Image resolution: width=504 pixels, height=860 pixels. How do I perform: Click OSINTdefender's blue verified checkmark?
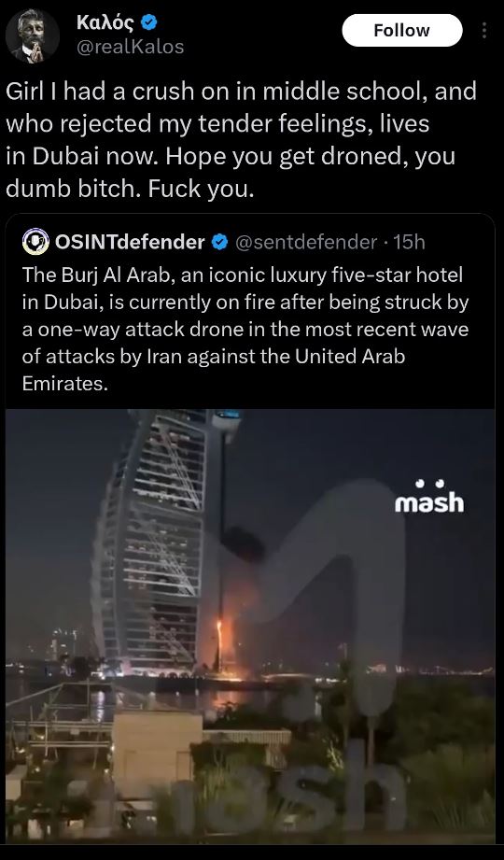coord(219,242)
